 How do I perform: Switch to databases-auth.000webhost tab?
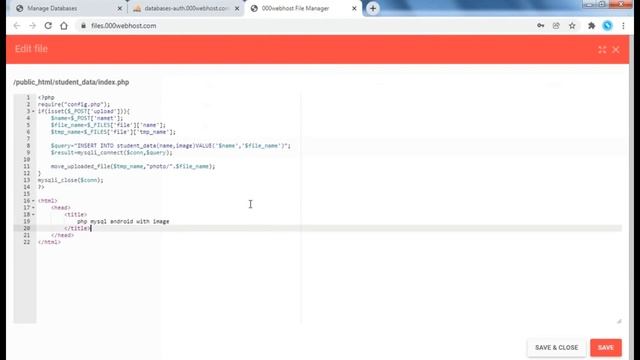coord(186,8)
